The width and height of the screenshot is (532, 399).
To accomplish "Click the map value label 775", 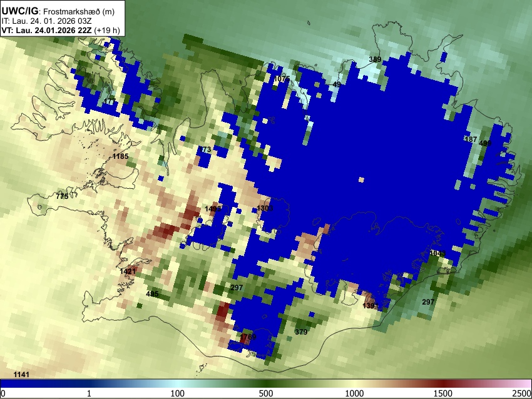I will click(x=62, y=196).
